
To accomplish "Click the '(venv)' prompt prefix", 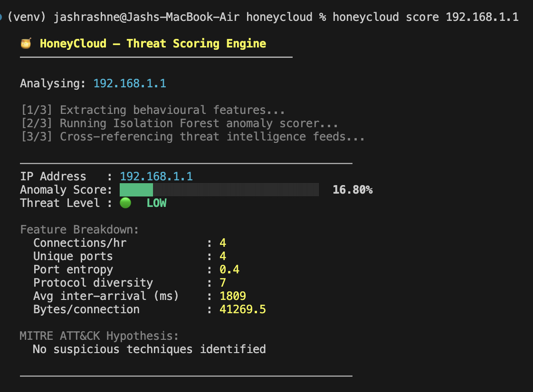I will tap(27, 17).
